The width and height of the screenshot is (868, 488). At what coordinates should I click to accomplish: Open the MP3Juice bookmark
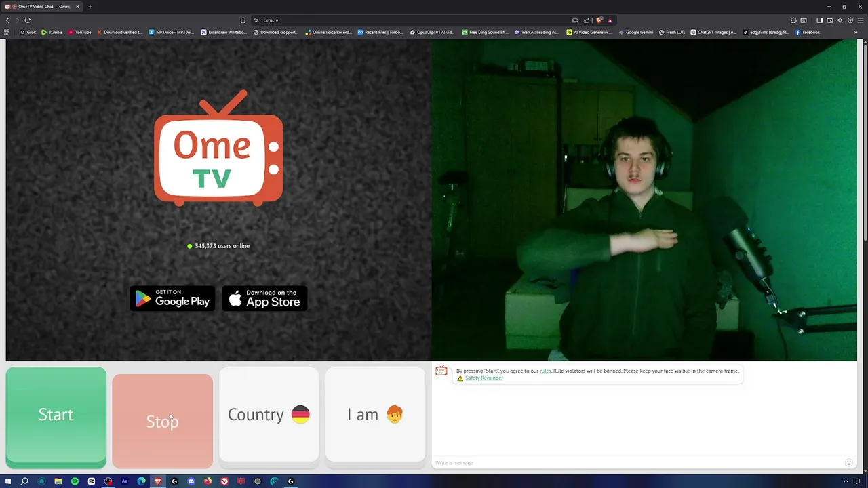pos(171,32)
